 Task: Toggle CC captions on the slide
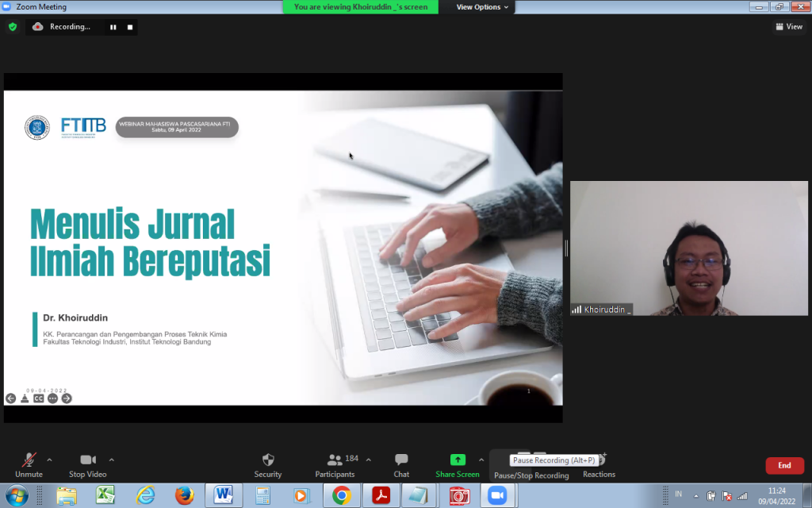pos(38,398)
